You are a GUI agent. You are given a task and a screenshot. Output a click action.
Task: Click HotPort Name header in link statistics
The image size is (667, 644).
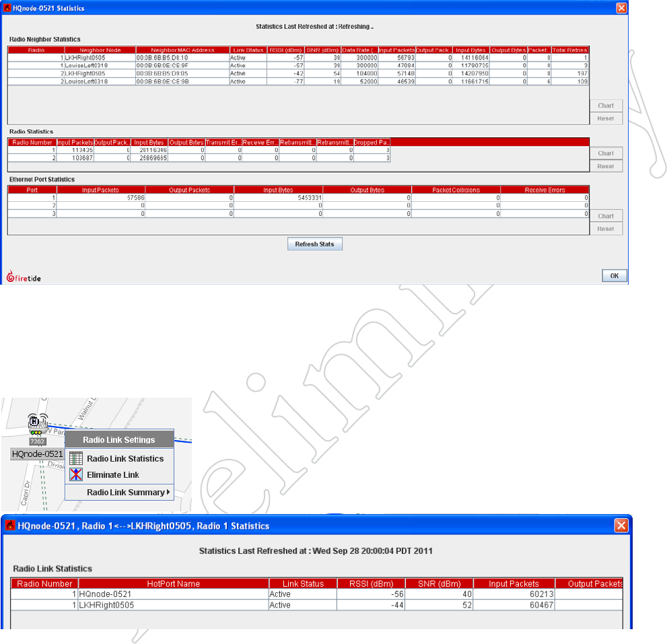click(x=174, y=583)
